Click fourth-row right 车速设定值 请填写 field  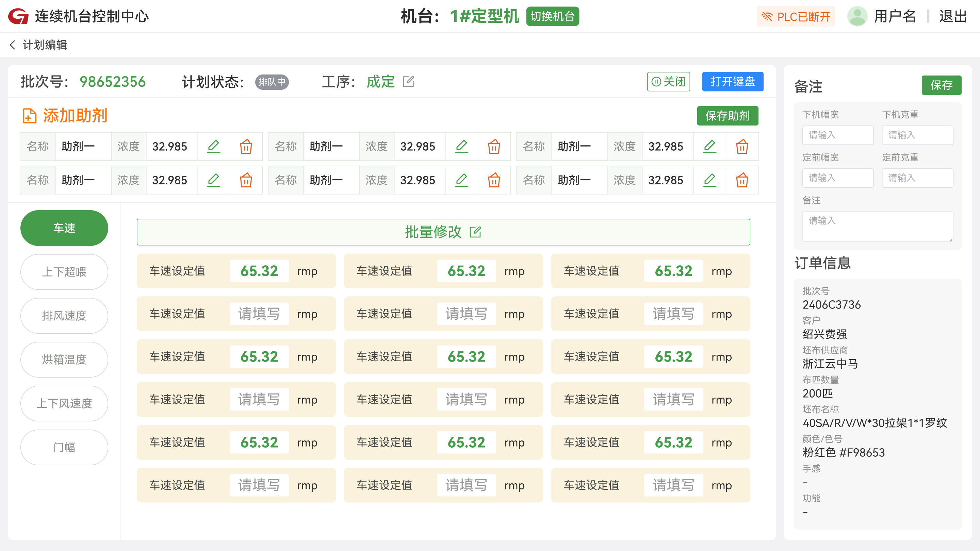673,399
